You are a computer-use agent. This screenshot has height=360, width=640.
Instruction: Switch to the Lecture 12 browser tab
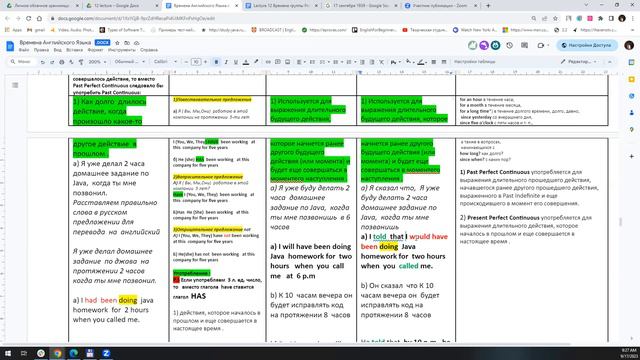[x=281, y=6]
